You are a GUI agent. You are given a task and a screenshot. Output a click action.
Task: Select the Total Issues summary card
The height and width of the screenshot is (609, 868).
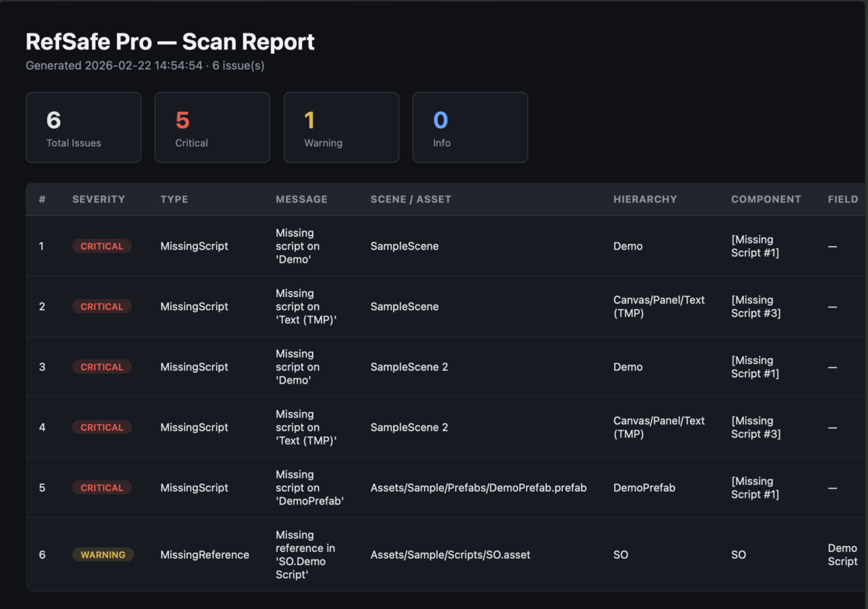tap(84, 127)
